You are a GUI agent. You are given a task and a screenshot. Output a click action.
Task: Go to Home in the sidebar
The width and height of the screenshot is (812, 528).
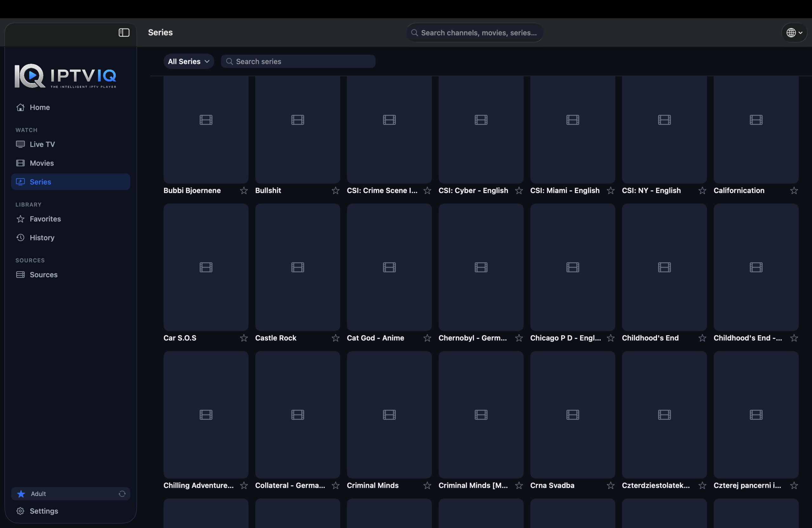pos(71,108)
